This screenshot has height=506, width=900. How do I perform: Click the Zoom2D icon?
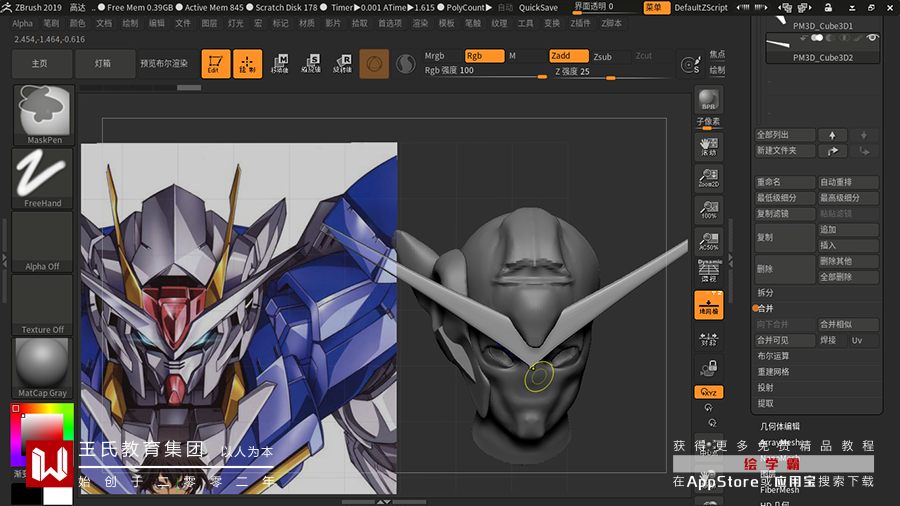(x=708, y=179)
